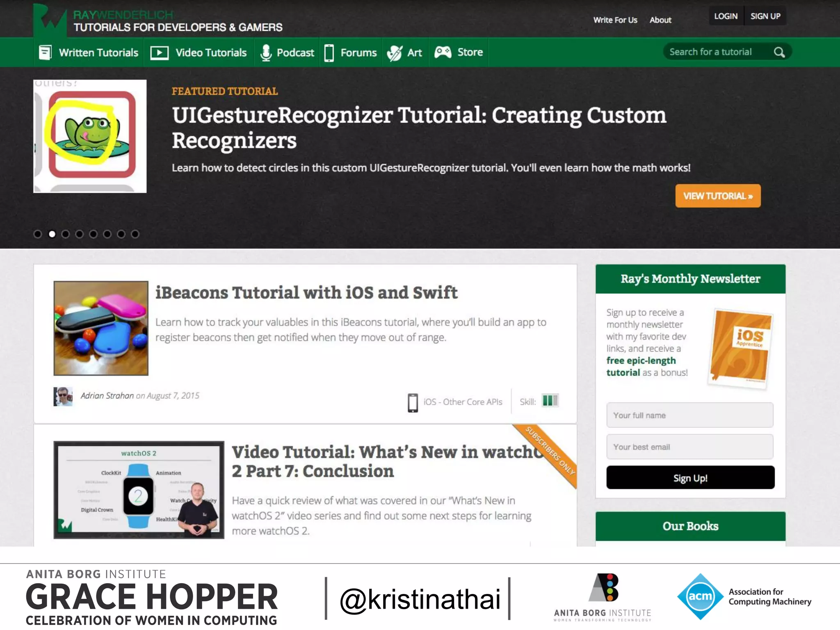Click the Your full name field
The height and width of the screenshot is (630, 840).
coord(690,415)
